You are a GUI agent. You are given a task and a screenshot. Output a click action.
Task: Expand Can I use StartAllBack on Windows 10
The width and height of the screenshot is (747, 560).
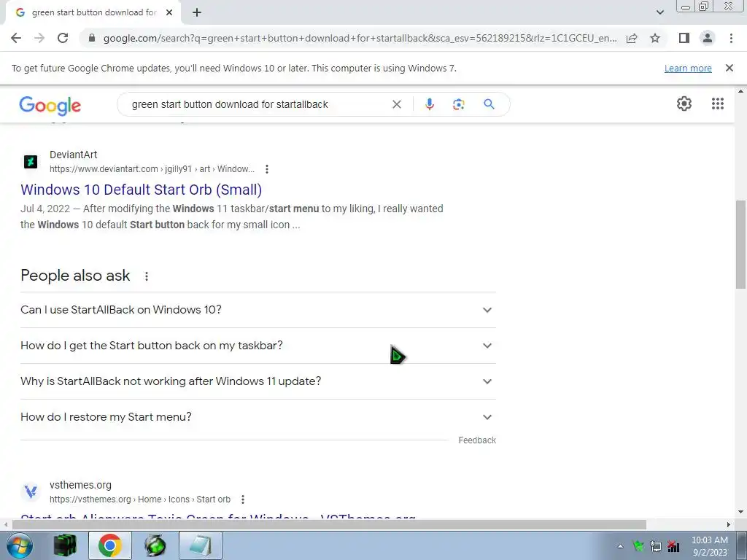coord(258,310)
